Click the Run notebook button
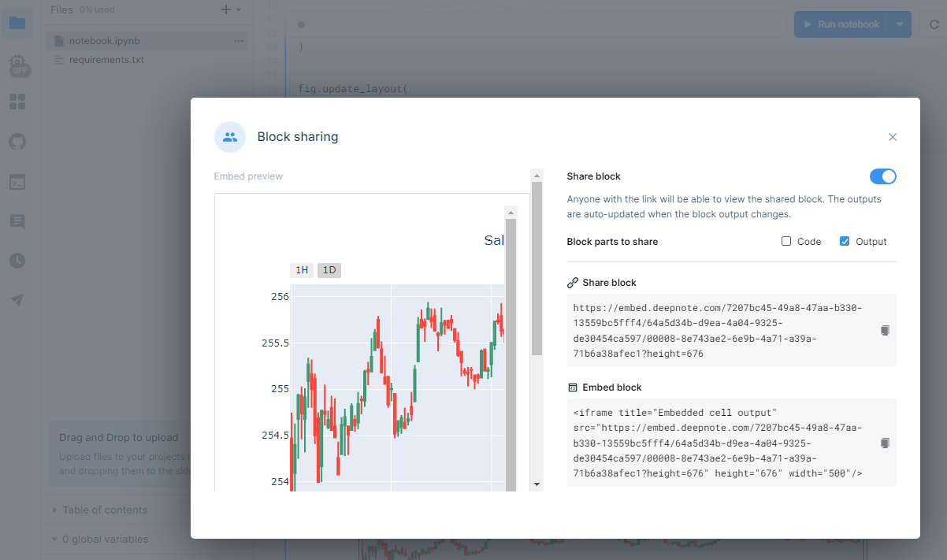The width and height of the screenshot is (947, 560). [x=841, y=24]
